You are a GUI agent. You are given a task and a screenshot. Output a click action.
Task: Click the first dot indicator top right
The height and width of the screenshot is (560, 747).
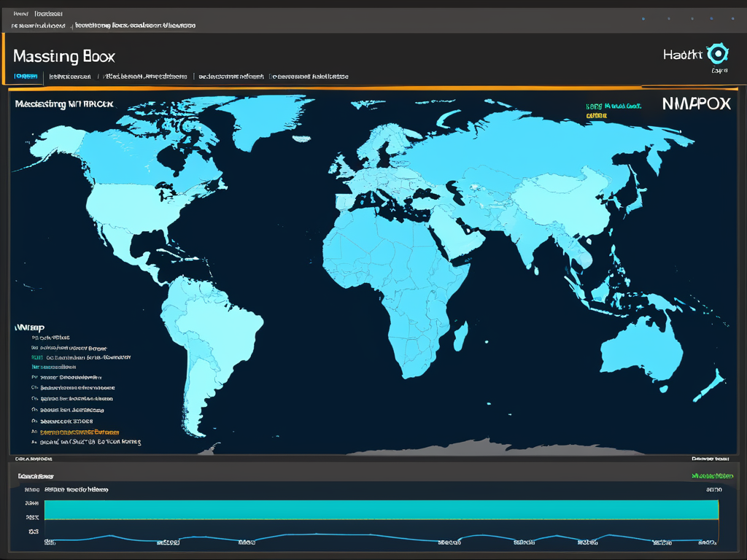coord(643,17)
